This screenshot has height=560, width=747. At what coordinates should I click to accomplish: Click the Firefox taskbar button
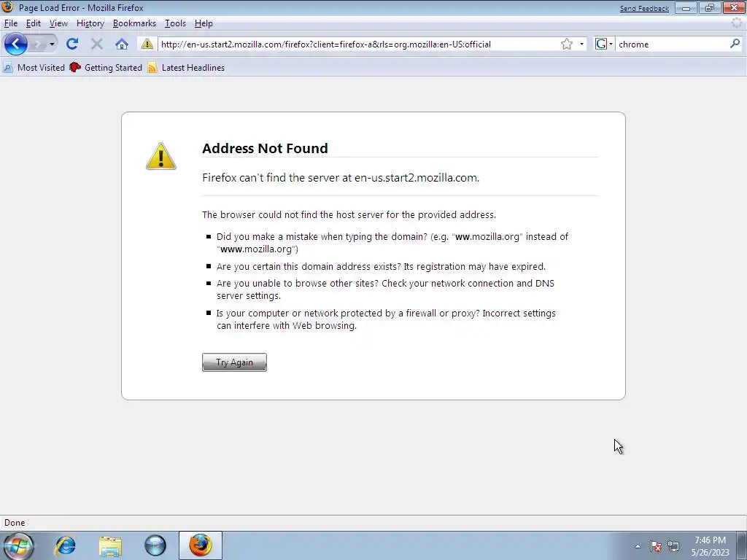coord(201,545)
